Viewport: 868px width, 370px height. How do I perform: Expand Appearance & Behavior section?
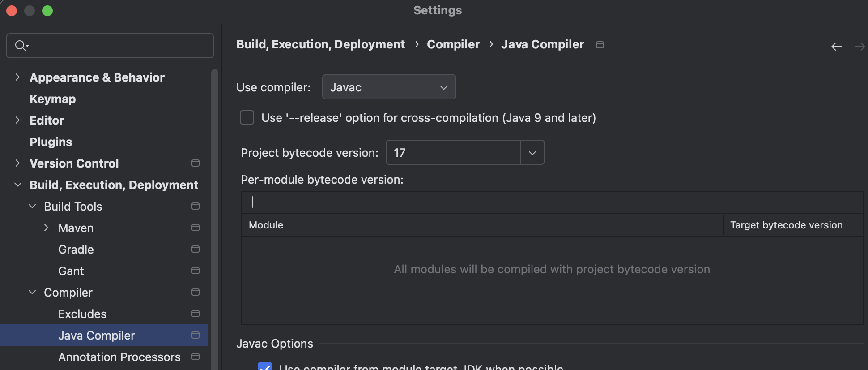coord(17,77)
